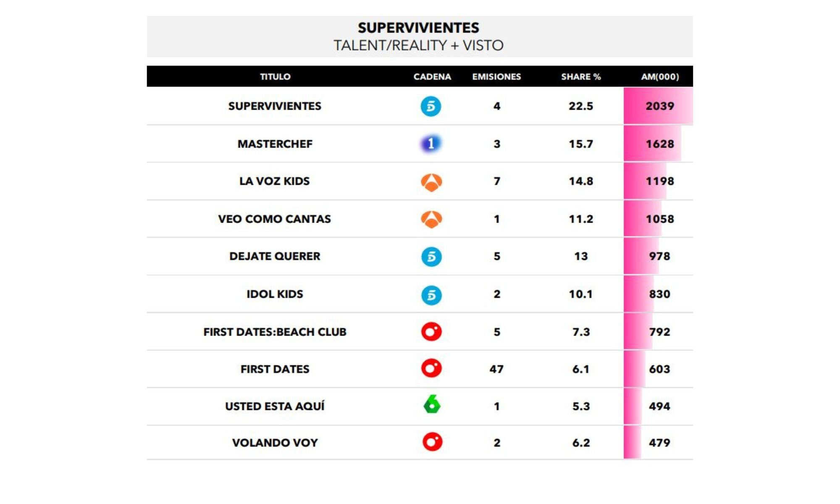Click the Cuatro logo beside First Dates
The height and width of the screenshot is (504, 840).
point(431,368)
